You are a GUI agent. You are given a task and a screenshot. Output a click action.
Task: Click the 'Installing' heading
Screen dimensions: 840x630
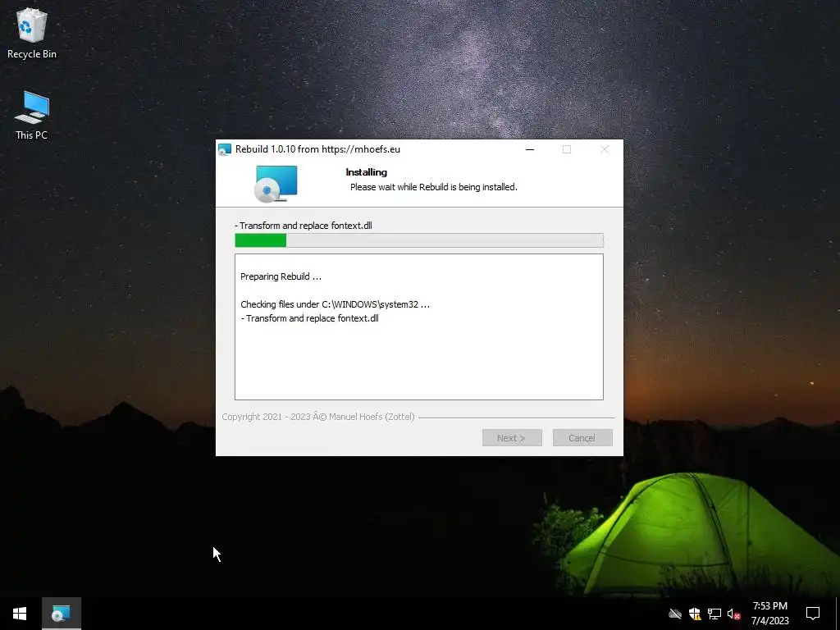point(367,172)
